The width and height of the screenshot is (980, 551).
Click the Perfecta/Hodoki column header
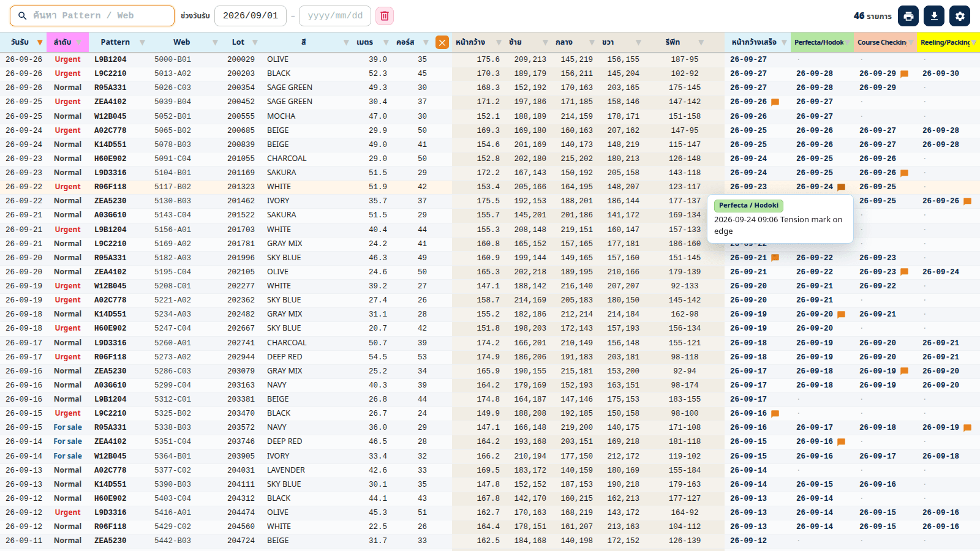click(822, 42)
